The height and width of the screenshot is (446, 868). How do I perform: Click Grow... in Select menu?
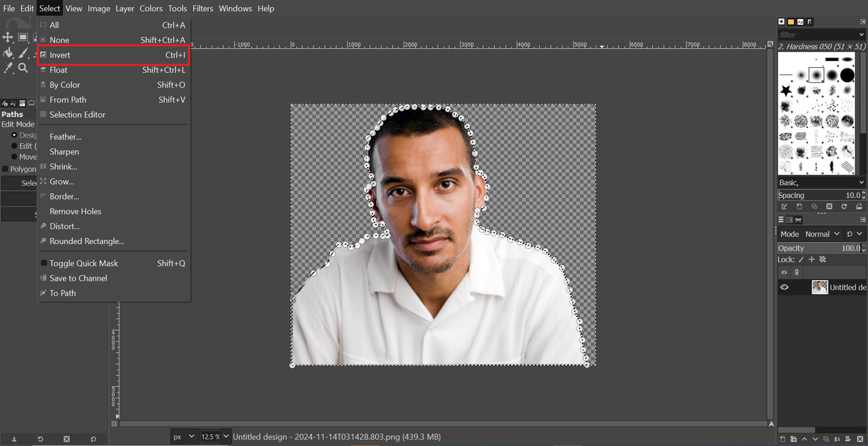(x=113, y=182)
